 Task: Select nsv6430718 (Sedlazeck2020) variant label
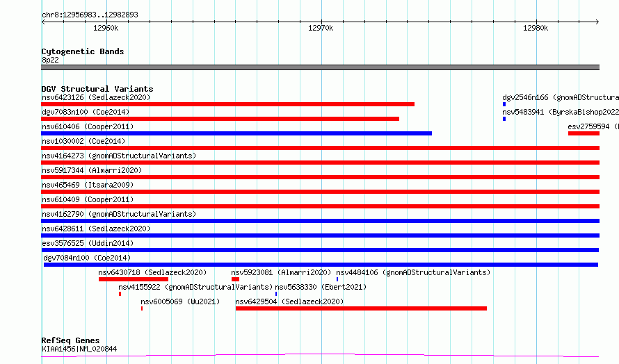(152, 272)
